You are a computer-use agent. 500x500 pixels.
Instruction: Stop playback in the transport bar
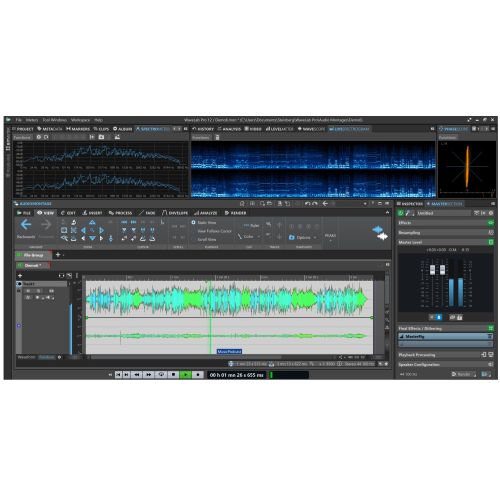pos(173,375)
